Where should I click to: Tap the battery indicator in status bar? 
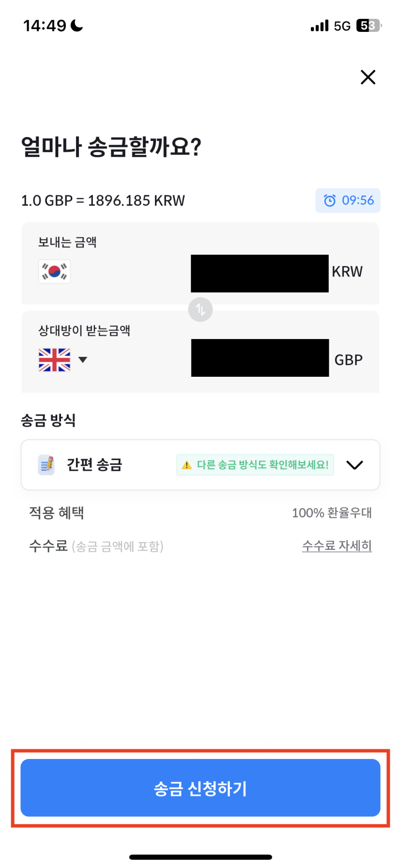[368, 25]
